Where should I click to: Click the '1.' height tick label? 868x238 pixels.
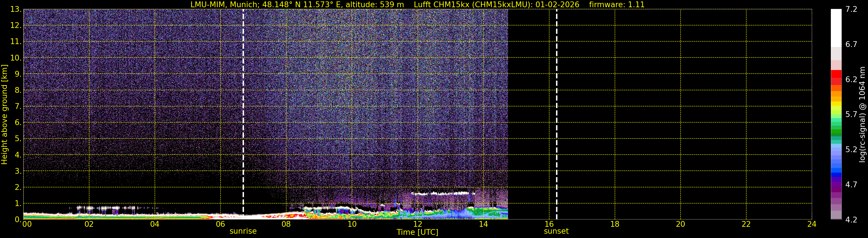click(x=18, y=204)
